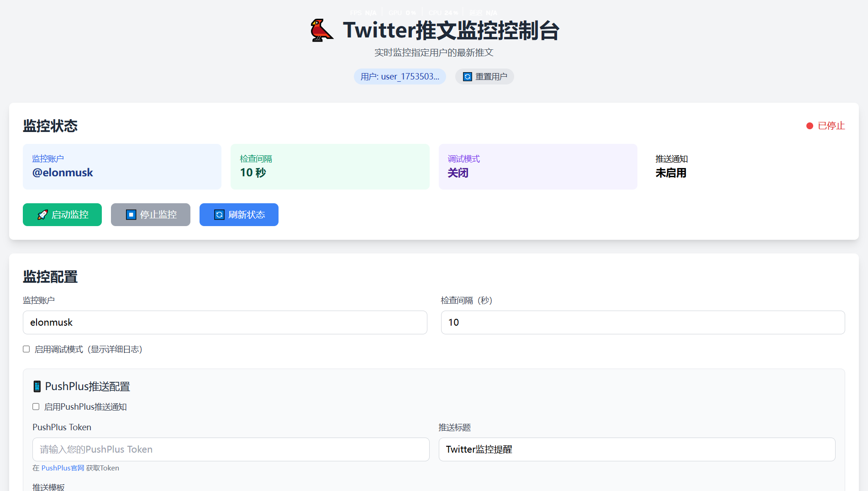Enable 启用PushPlus推送通知 checkbox
868x491 pixels.
click(x=36, y=407)
